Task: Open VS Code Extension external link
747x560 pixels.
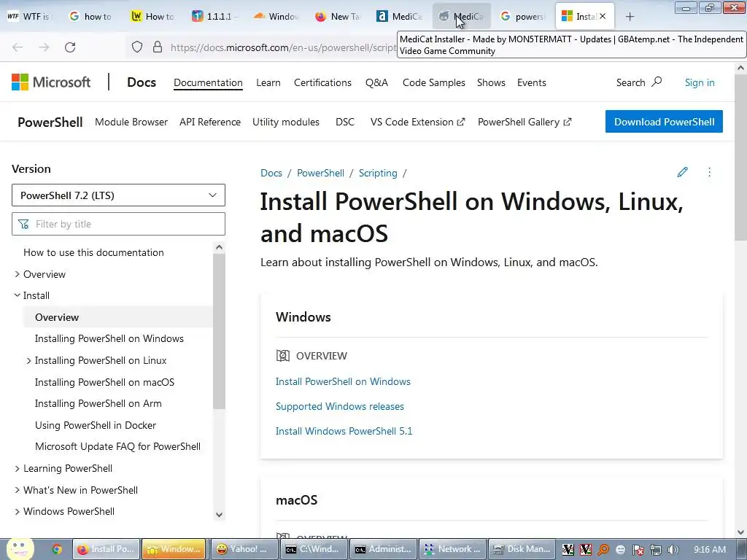Action: (x=417, y=122)
